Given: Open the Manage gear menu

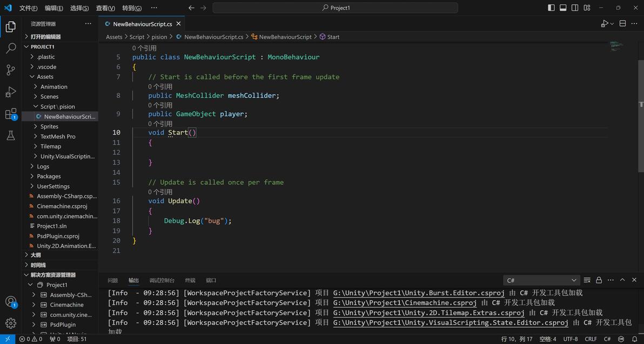Looking at the screenshot, I should (x=11, y=323).
